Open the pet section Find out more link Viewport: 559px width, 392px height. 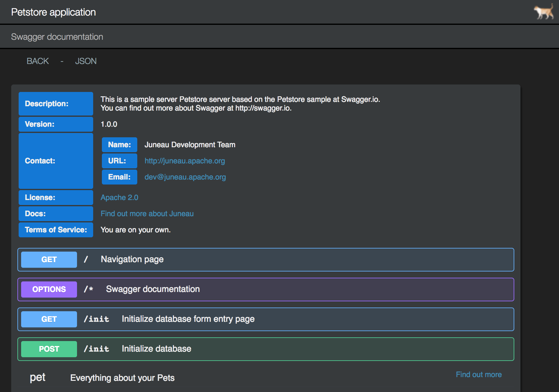[x=479, y=375]
